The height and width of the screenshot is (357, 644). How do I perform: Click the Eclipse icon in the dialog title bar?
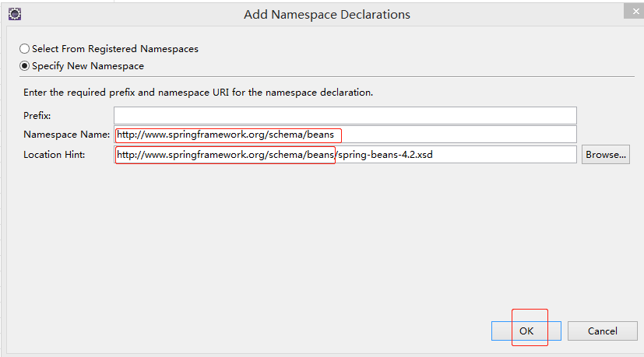[15, 14]
